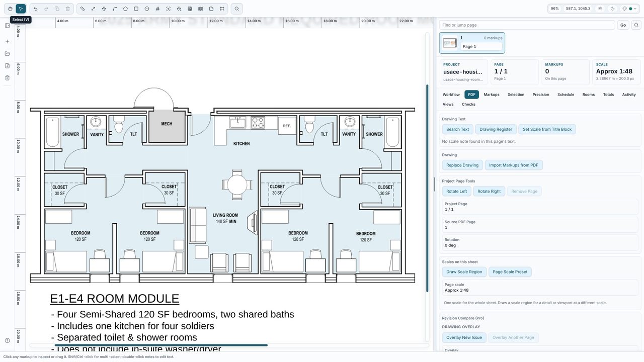Click the green theme color dot
The width and height of the screenshot is (644, 362).
pyautogui.click(x=630, y=9)
